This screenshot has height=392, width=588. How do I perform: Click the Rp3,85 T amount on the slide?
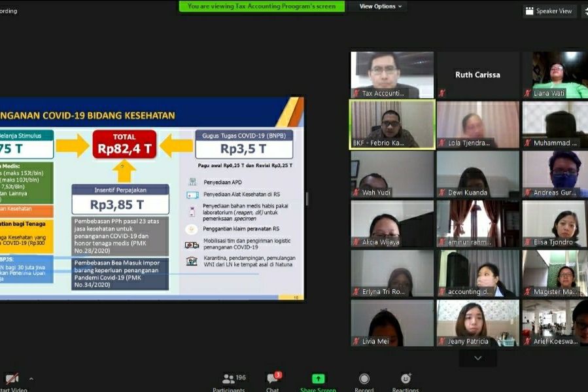tap(117, 205)
